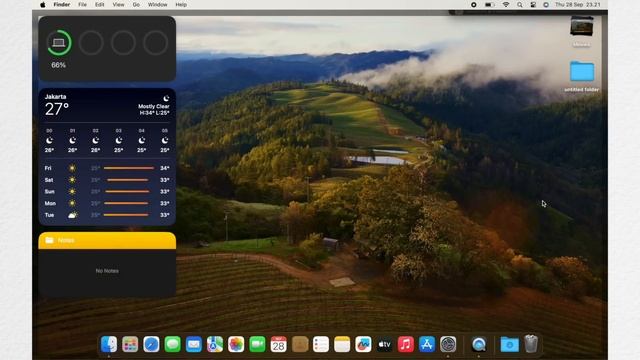The image size is (640, 360).
Task: Open Mail app in the Dock
Action: pyautogui.click(x=193, y=344)
